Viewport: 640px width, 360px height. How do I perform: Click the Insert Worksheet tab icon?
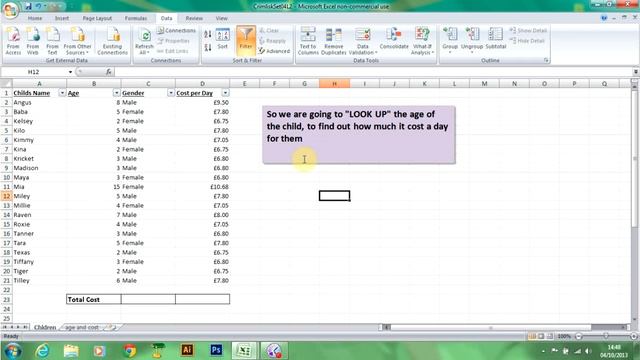tap(111, 327)
